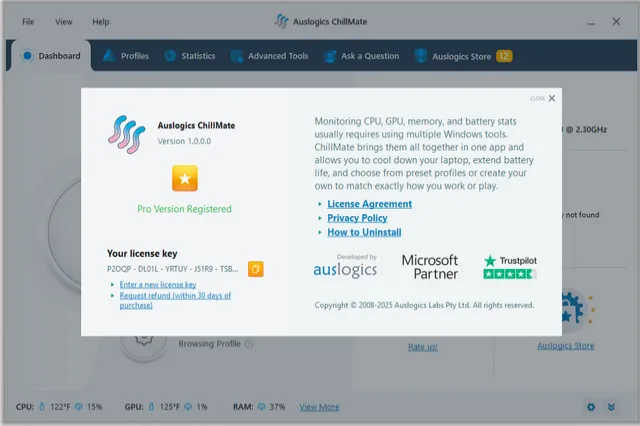Open the Statistics tab
640x426 pixels.
190,55
